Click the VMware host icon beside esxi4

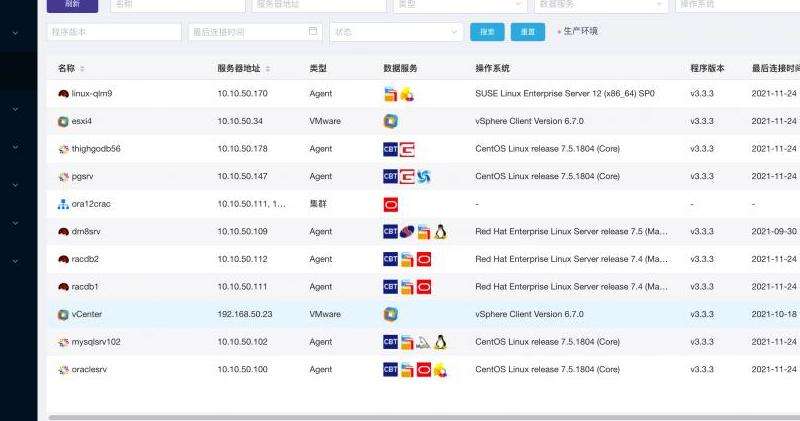coord(63,121)
